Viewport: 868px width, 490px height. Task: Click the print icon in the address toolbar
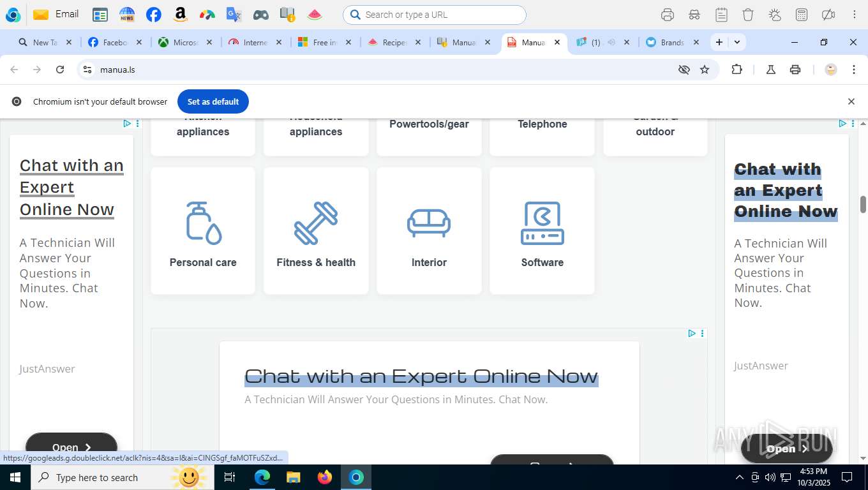click(x=795, y=70)
